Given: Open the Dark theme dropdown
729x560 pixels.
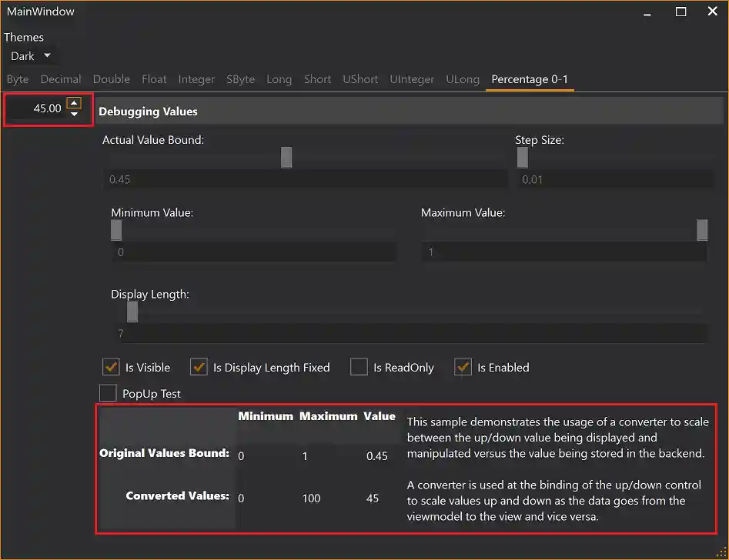Looking at the screenshot, I should (30, 55).
